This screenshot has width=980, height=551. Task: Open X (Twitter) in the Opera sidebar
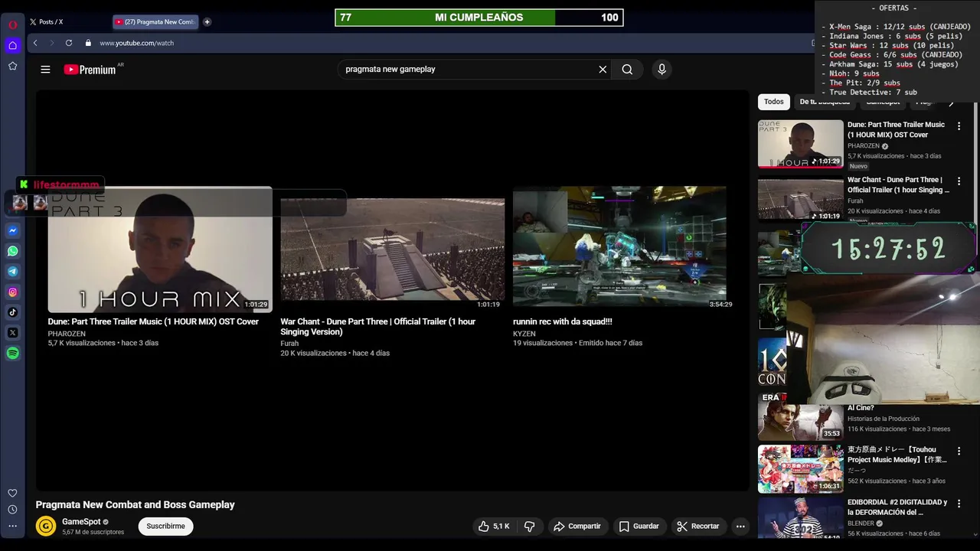tap(13, 333)
